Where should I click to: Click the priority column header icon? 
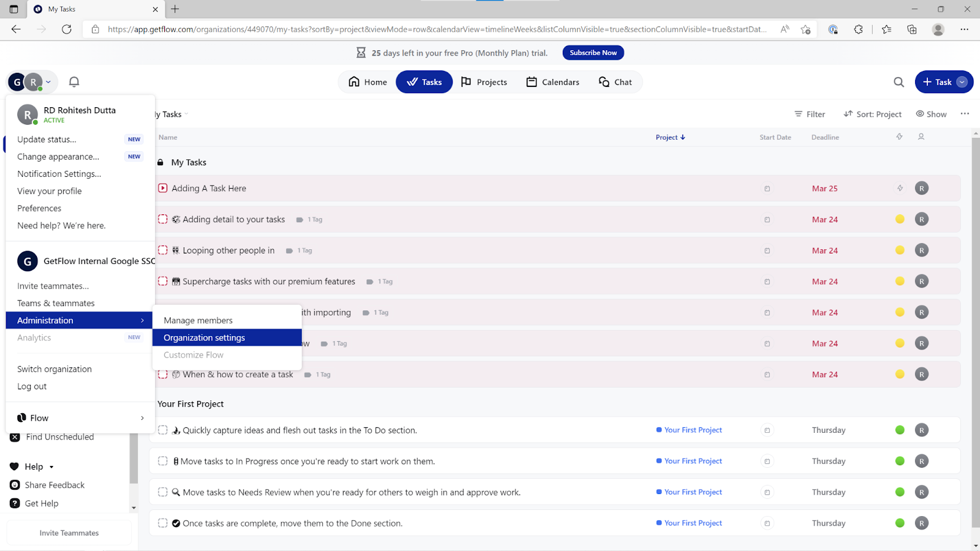click(899, 137)
